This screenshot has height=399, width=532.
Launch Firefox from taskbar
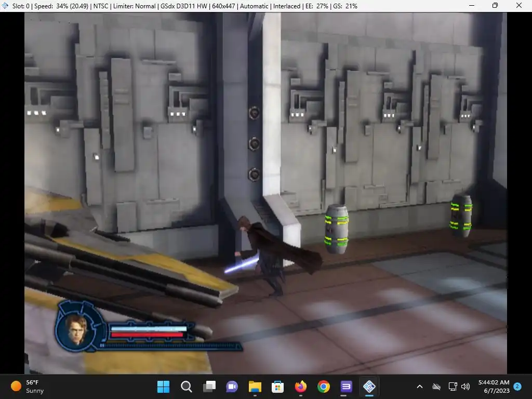(301, 387)
